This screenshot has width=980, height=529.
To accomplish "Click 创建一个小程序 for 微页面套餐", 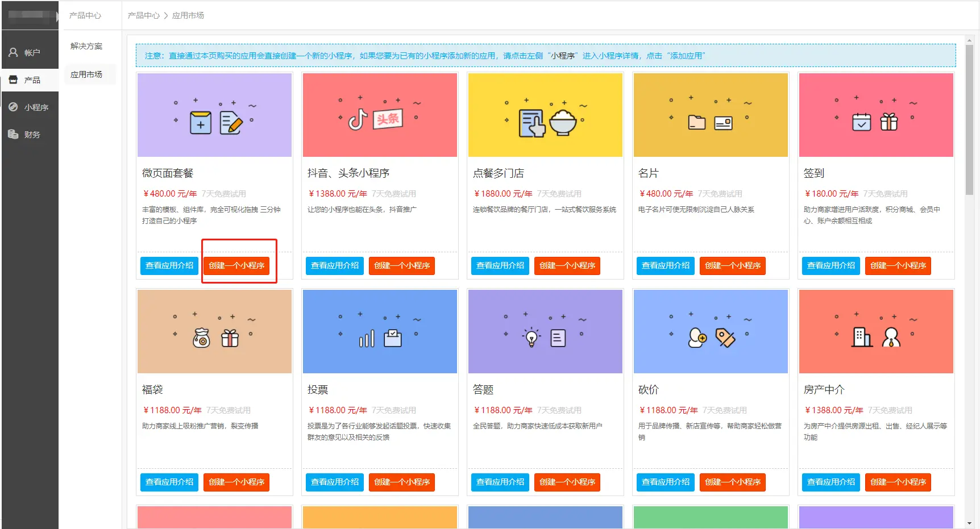I will click(x=236, y=266).
